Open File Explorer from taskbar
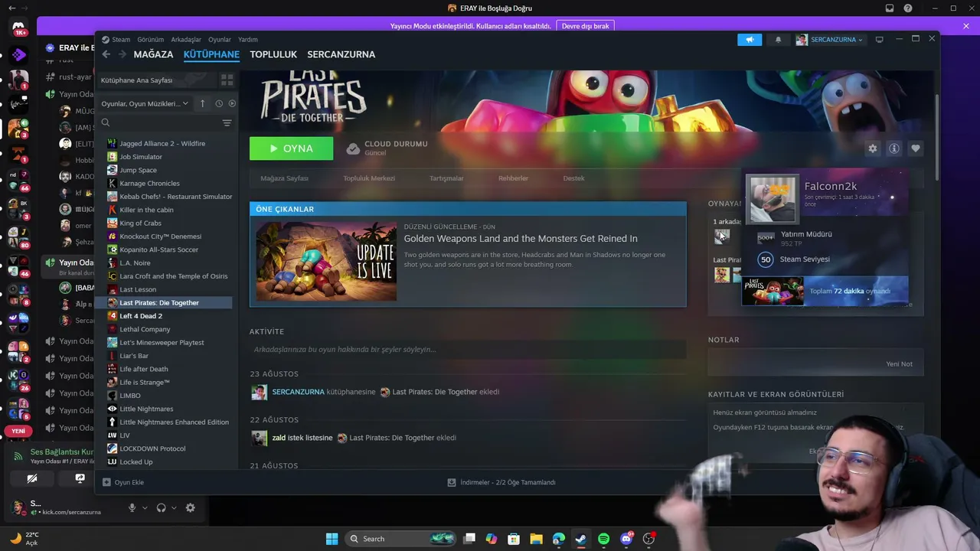This screenshot has height=551, width=980. (536, 539)
